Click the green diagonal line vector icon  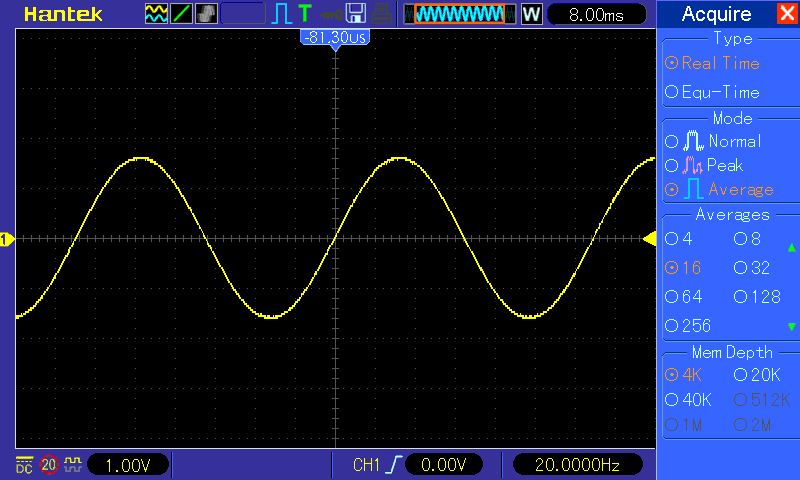pyautogui.click(x=181, y=14)
